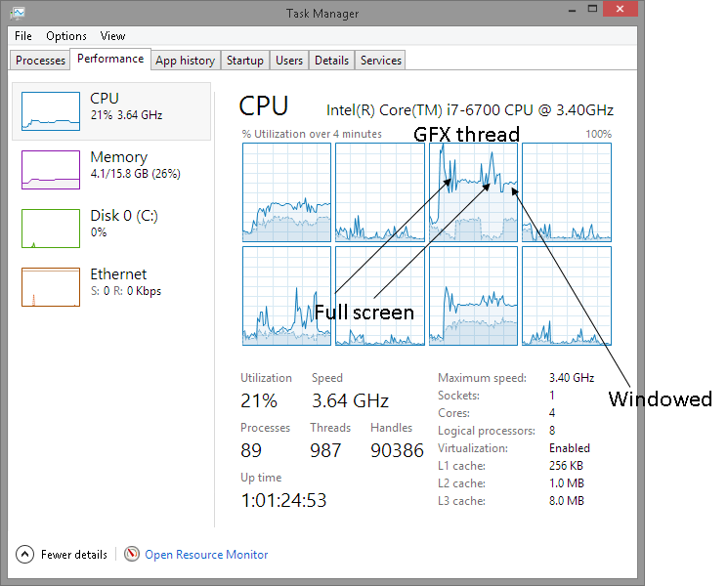Select the Disk 0 (C:) graph thumbnail

click(51, 229)
